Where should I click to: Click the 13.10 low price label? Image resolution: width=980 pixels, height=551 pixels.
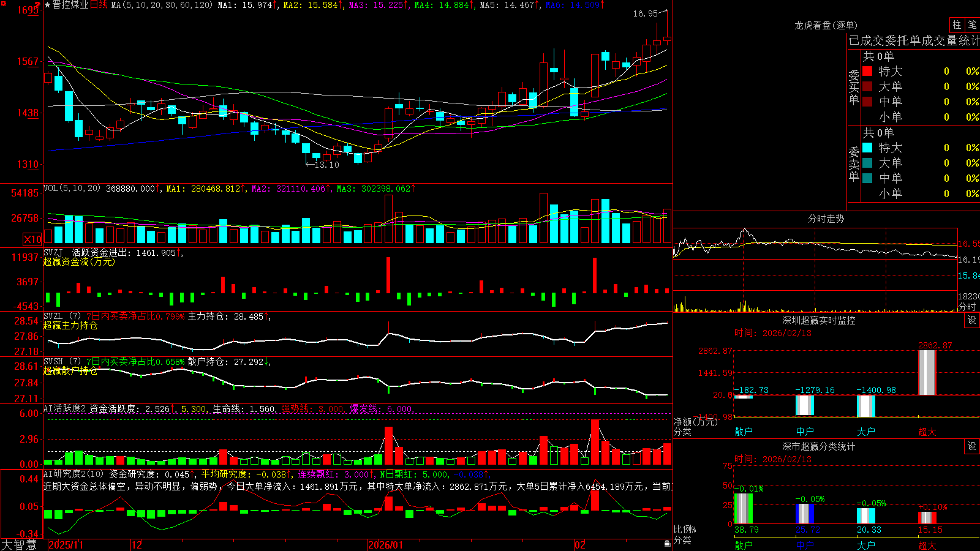tap(326, 165)
